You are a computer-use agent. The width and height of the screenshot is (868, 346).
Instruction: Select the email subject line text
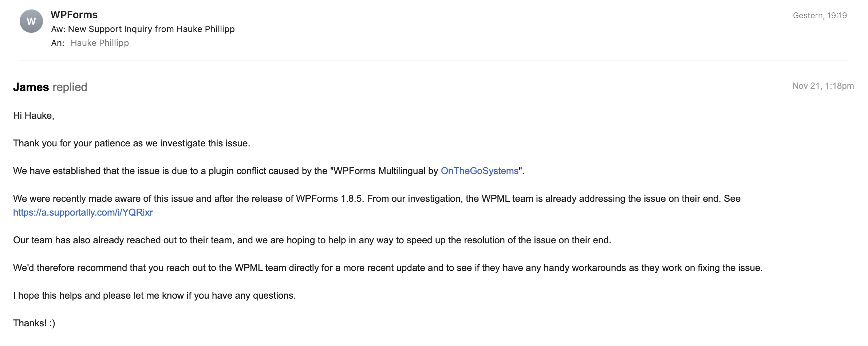coord(143,29)
